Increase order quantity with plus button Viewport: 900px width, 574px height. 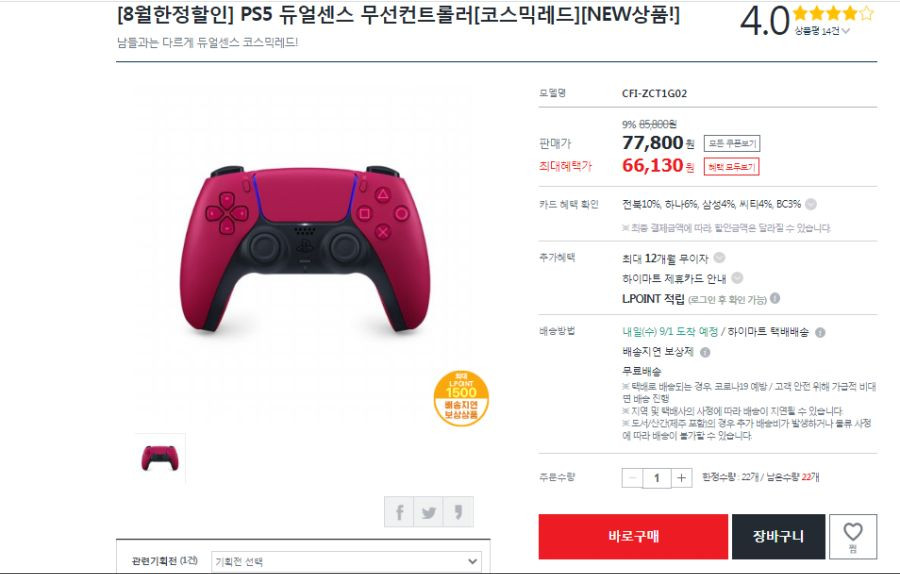click(681, 478)
